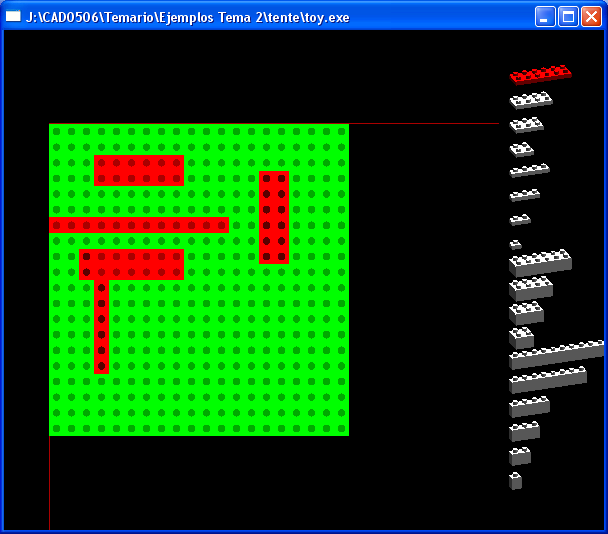The height and width of the screenshot is (534, 608).
Task: Pick the tall 2x3 brick
Action: (x=526, y=313)
